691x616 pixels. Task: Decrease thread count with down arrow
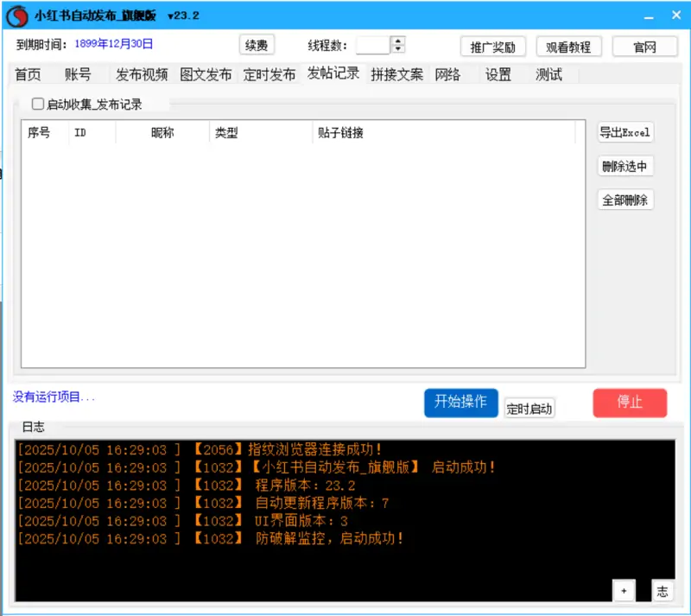397,49
